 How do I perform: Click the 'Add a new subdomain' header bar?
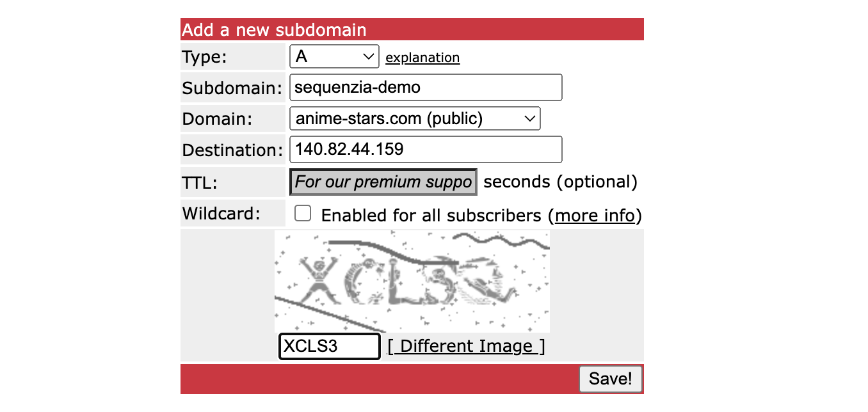tap(412, 29)
